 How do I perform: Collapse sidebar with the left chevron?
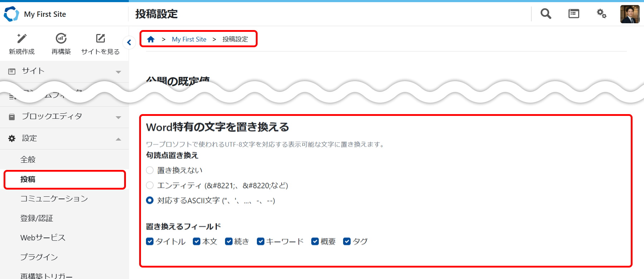coord(129,43)
